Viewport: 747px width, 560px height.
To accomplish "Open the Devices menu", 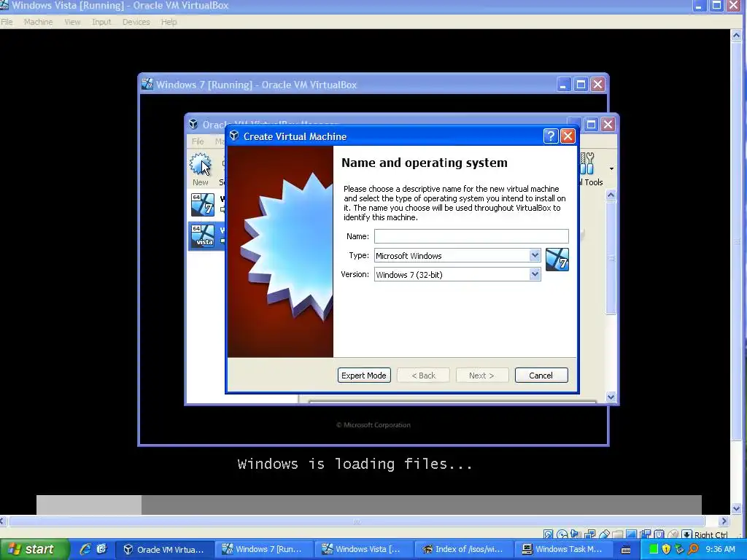I will point(136,22).
